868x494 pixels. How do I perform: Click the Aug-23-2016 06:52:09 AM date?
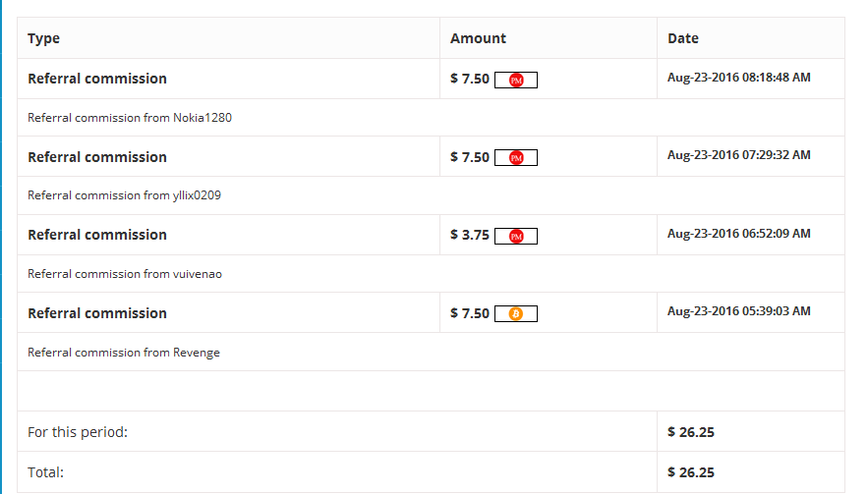coord(738,233)
